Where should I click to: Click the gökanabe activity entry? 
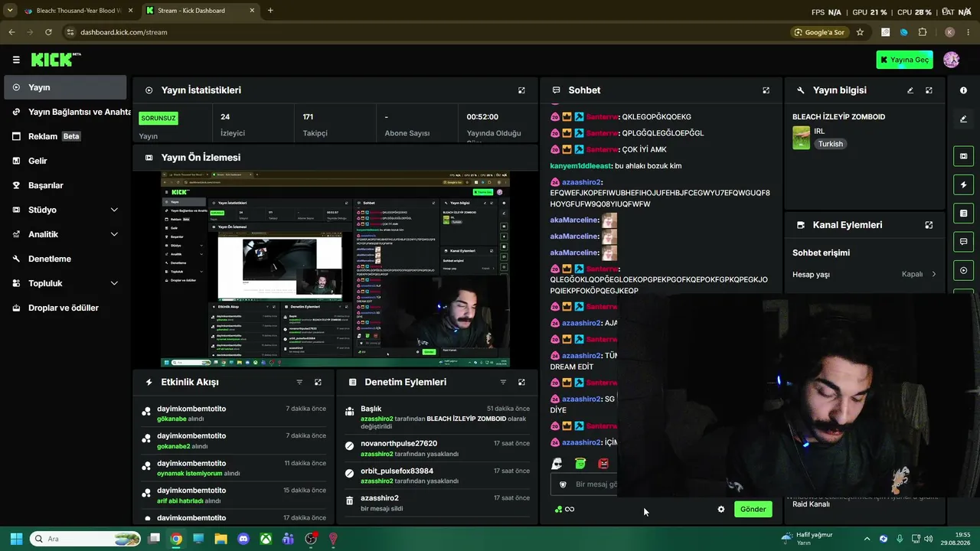click(235, 414)
